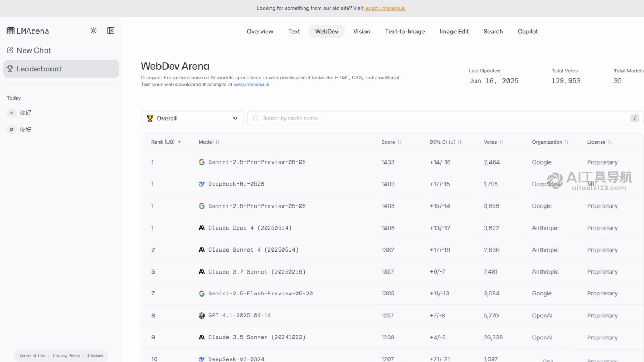Click Anthropic logo beside Claude 3.5 Sonnet

point(202,337)
